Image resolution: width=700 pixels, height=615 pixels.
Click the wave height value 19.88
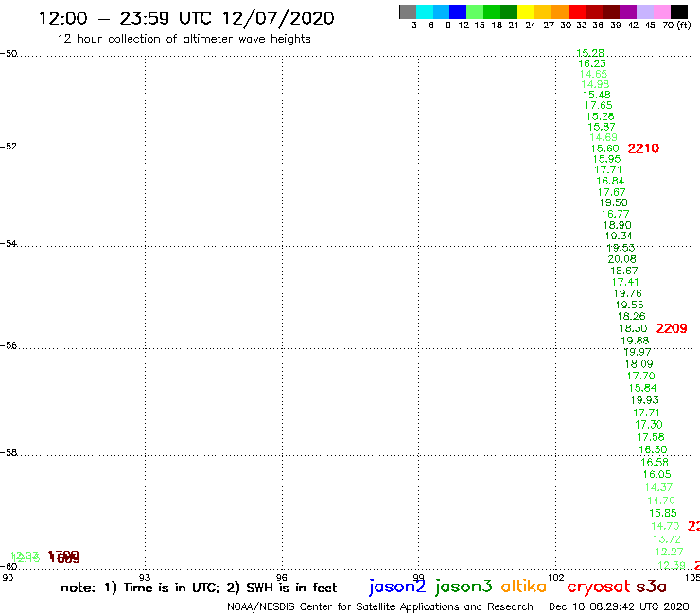[635, 341]
